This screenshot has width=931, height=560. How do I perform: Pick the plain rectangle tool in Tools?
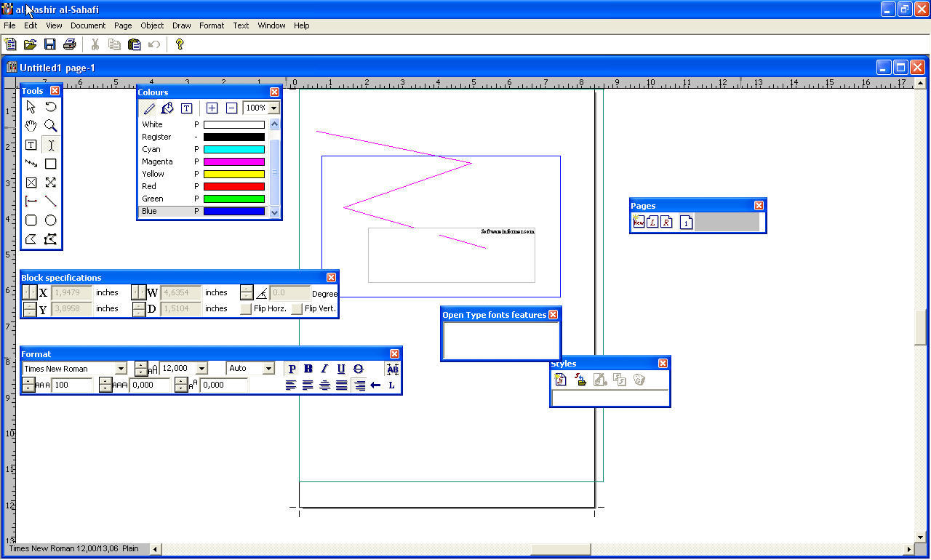51,164
